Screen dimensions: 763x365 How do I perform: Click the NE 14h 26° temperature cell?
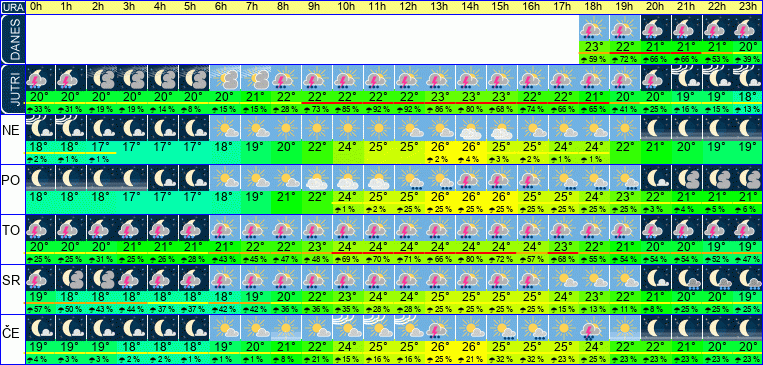(471, 146)
